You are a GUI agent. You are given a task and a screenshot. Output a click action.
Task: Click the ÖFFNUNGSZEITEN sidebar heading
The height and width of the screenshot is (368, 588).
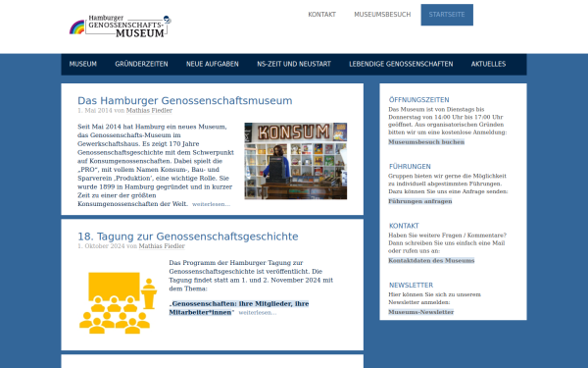(x=418, y=100)
